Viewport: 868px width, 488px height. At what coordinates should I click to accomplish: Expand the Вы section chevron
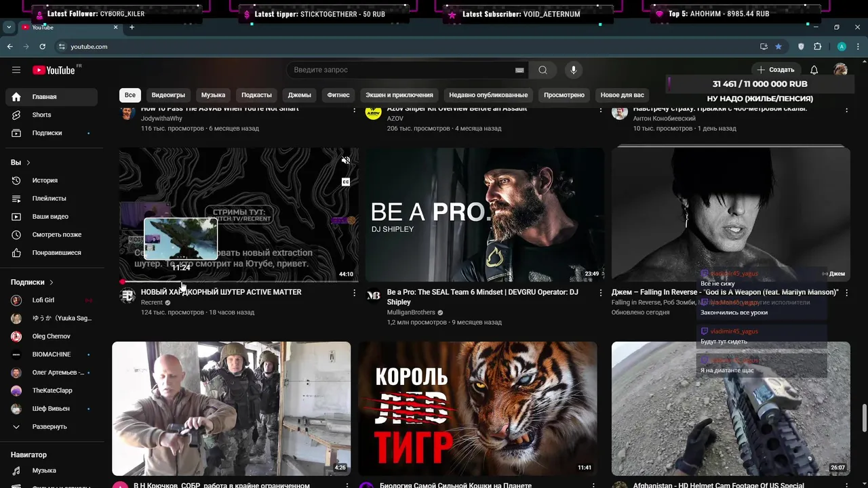pos(28,163)
